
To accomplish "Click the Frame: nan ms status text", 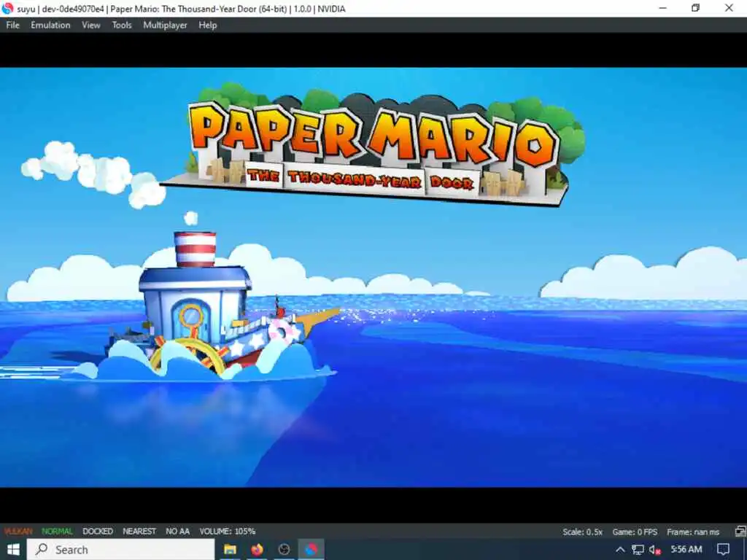I will point(693,532).
